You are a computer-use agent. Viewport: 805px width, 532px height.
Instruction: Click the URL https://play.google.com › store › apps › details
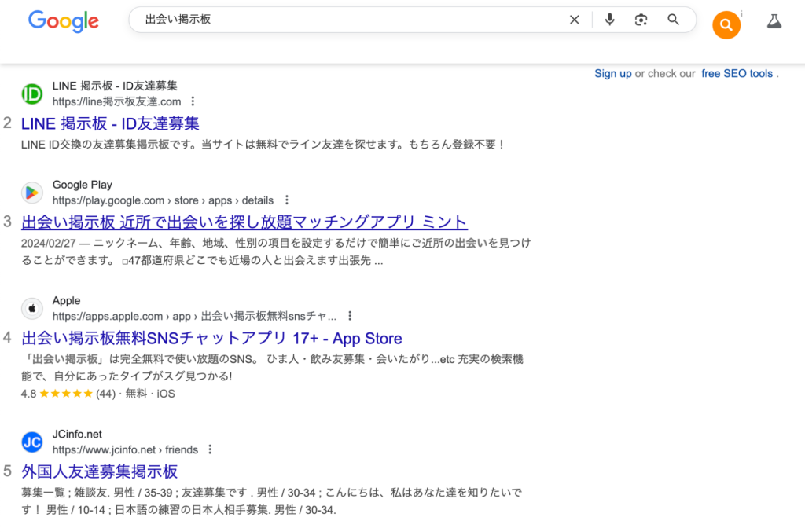[163, 200]
